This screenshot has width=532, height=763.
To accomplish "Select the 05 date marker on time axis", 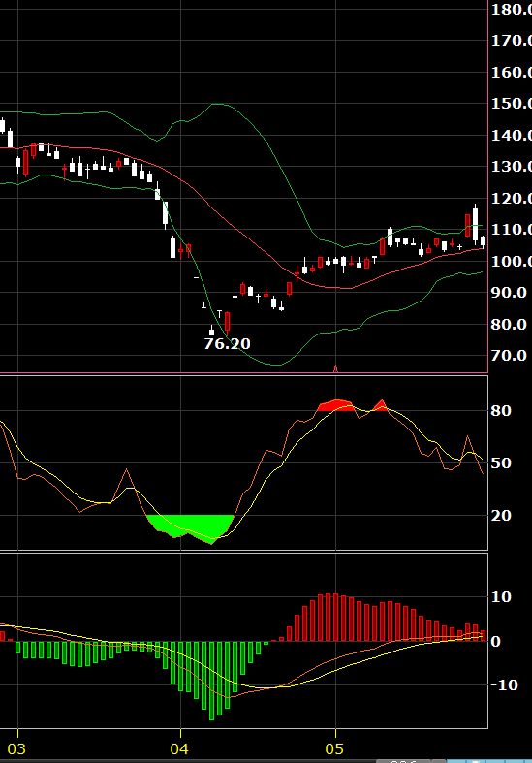I will click(x=334, y=748).
